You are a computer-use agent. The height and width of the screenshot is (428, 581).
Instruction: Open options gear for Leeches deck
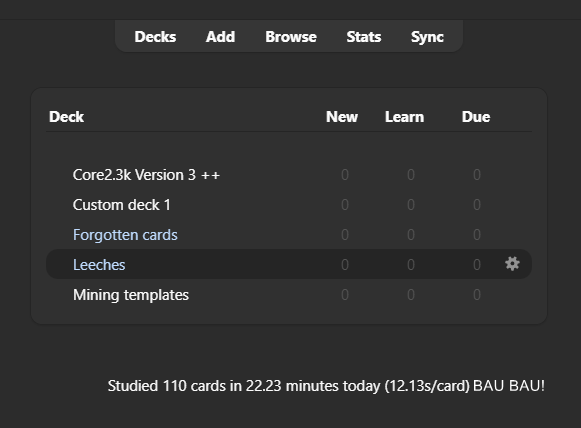(x=512, y=264)
